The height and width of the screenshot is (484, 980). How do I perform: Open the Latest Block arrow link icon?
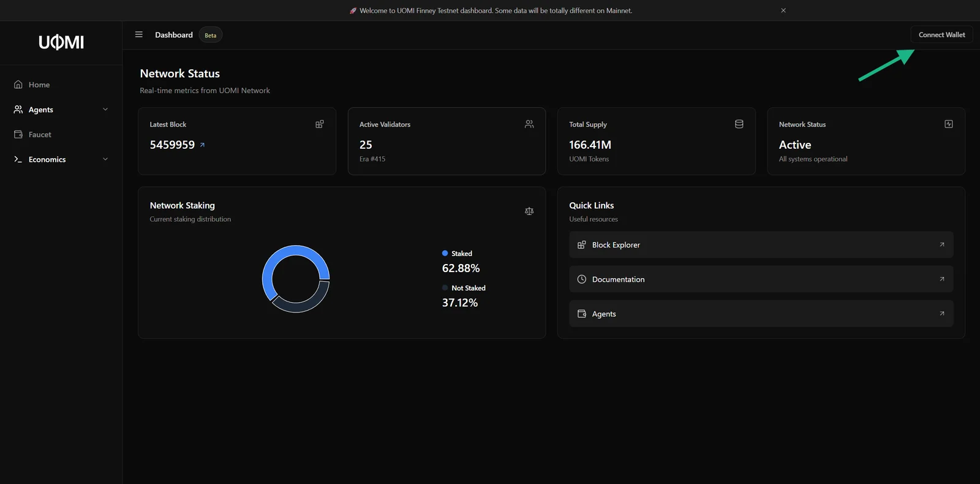tap(202, 145)
